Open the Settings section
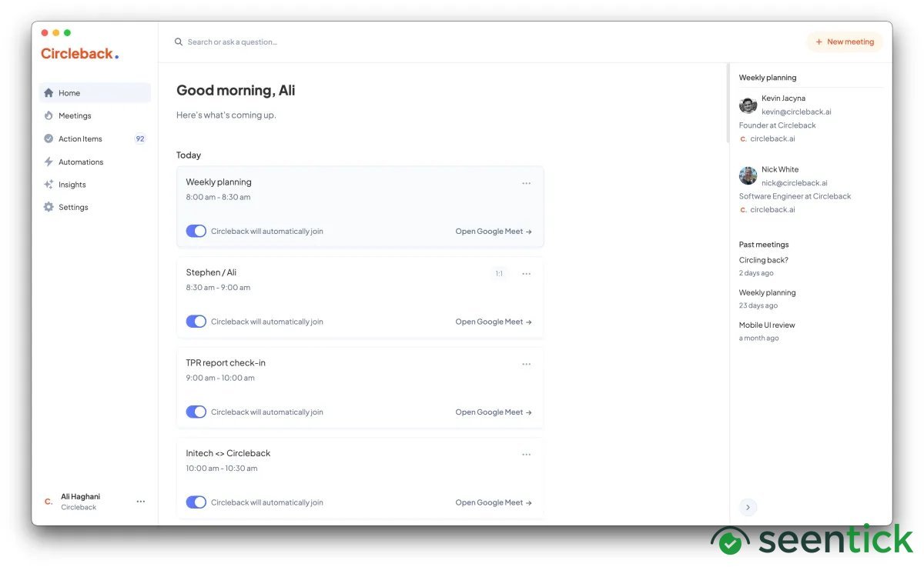 [x=95, y=207]
